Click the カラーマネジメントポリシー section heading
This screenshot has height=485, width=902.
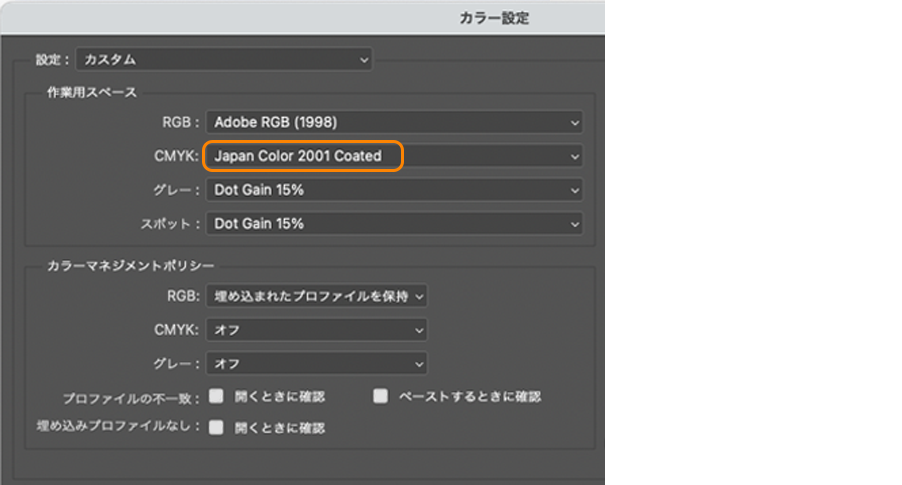[x=131, y=266]
